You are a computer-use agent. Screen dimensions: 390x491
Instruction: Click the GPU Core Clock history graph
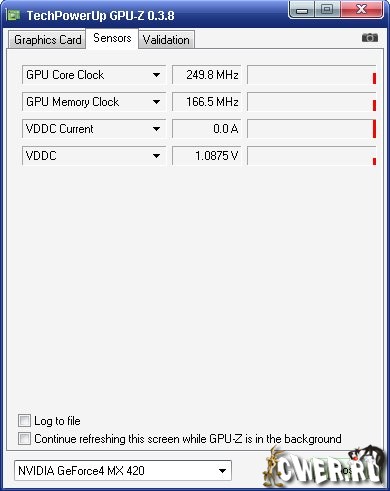click(312, 75)
